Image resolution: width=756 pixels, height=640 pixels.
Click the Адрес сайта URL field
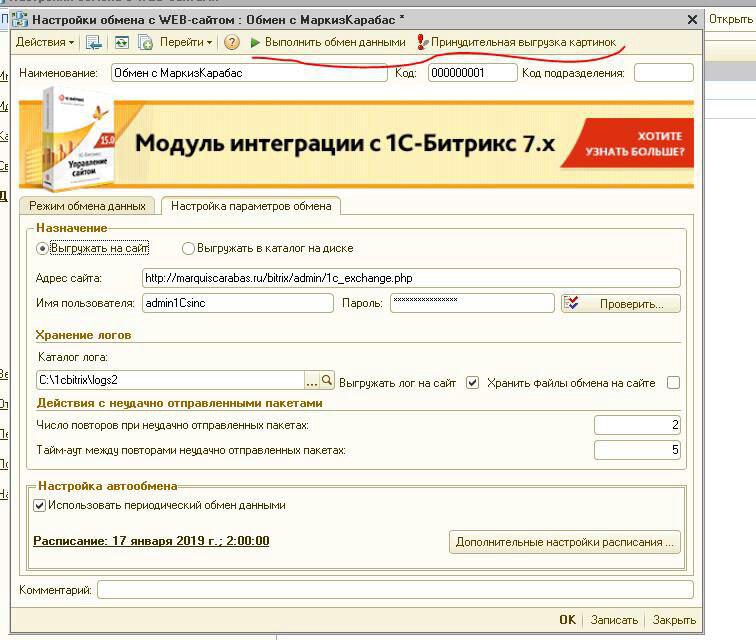point(411,278)
